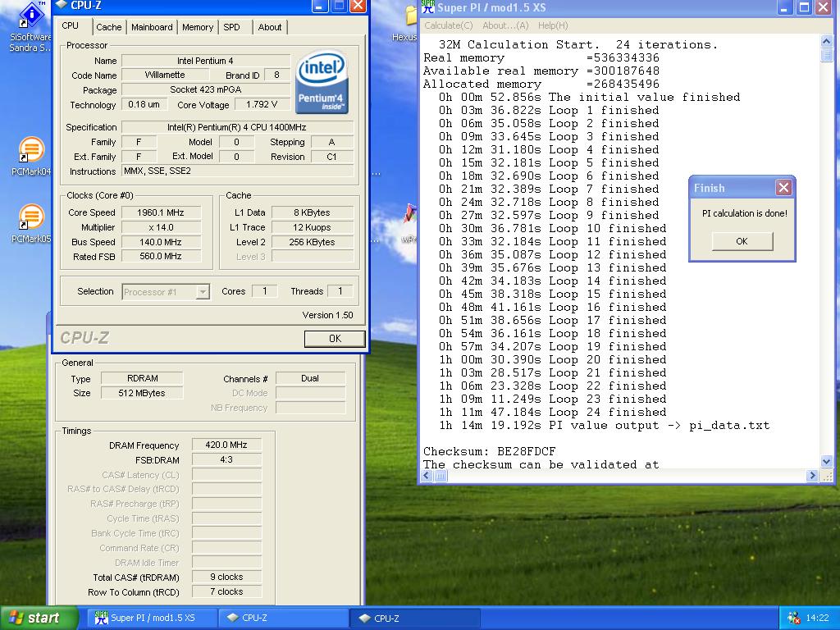840x630 pixels.
Task: Click the L1 Trace value 12 Kuops
Action: pyautogui.click(x=312, y=227)
